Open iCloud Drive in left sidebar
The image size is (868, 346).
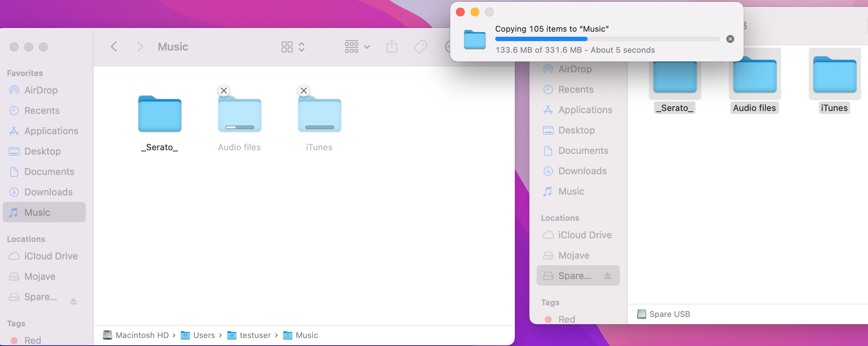(x=51, y=256)
